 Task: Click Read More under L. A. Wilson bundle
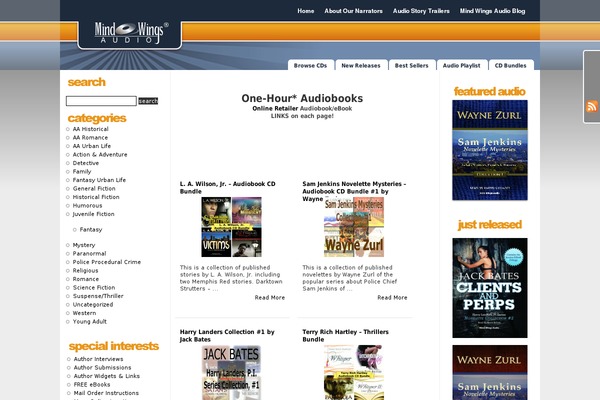(270, 297)
